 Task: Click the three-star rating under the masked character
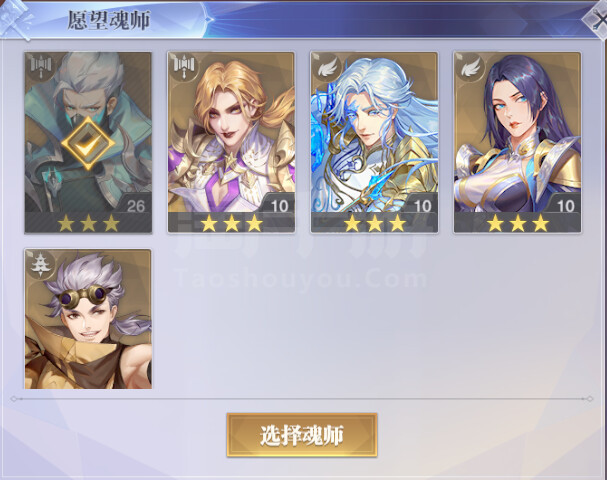point(88,223)
